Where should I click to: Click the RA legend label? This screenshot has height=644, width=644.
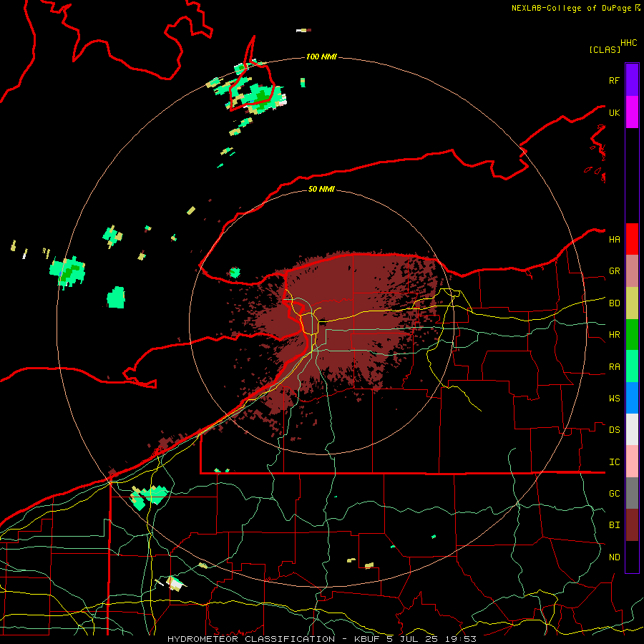click(614, 366)
